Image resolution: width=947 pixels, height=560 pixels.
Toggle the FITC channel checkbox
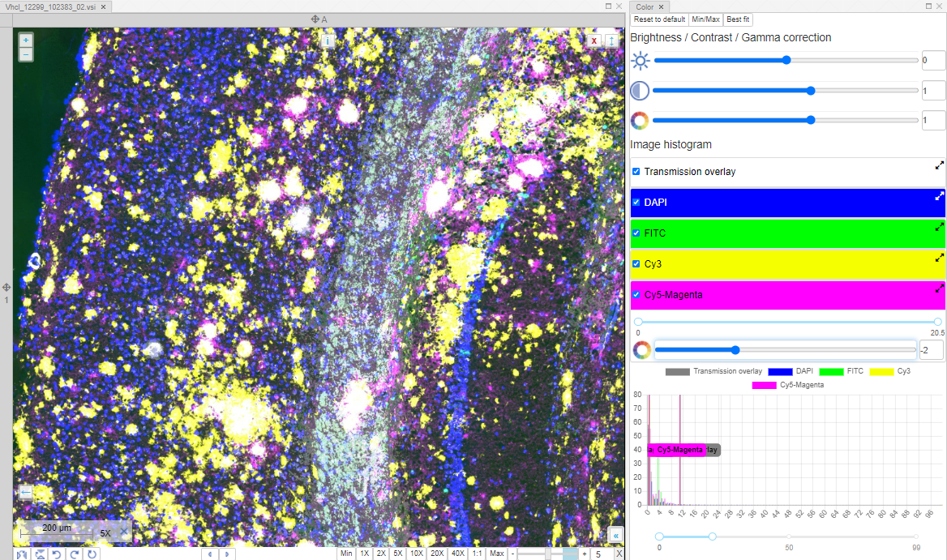click(x=636, y=233)
